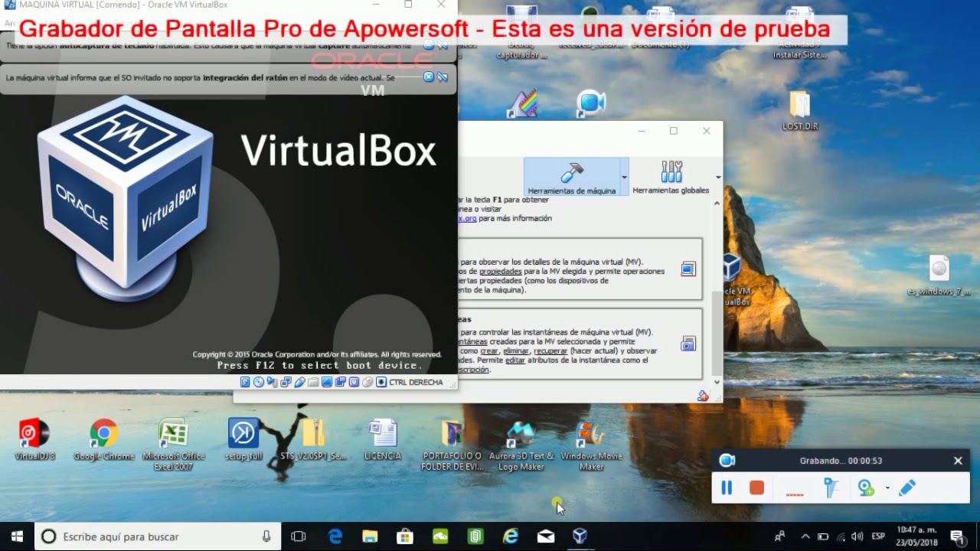Viewport: 980px width, 551px height.
Task: Expand the Herramientas de máquina dropdown arrow
Action: coord(625,177)
